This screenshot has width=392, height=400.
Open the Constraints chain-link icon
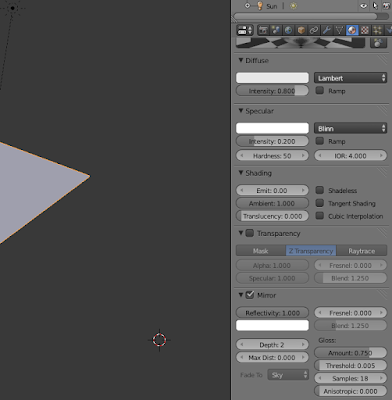tap(314, 30)
